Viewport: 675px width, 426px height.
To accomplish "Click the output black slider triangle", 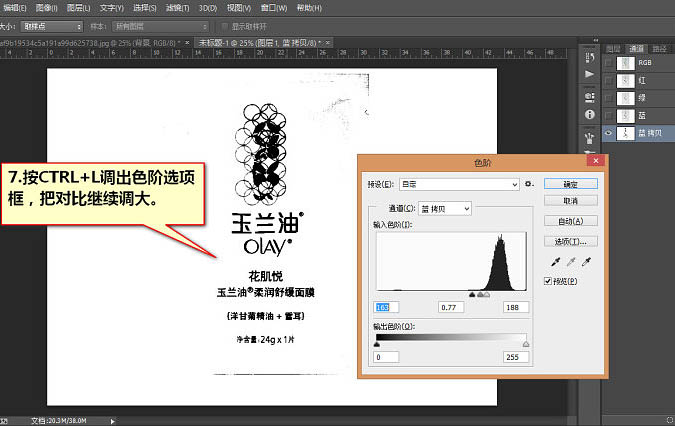I will [x=377, y=344].
